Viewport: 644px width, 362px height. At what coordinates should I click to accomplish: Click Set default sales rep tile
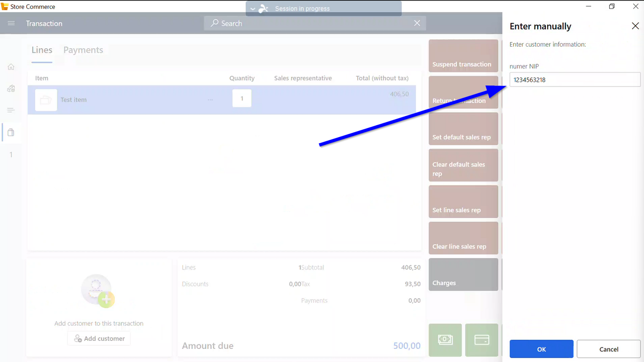463,129
